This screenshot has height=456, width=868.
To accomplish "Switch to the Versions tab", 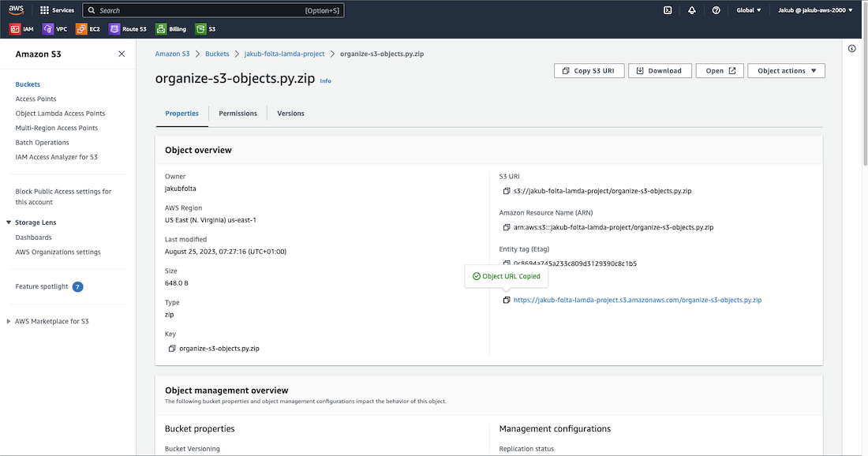I will pos(290,114).
